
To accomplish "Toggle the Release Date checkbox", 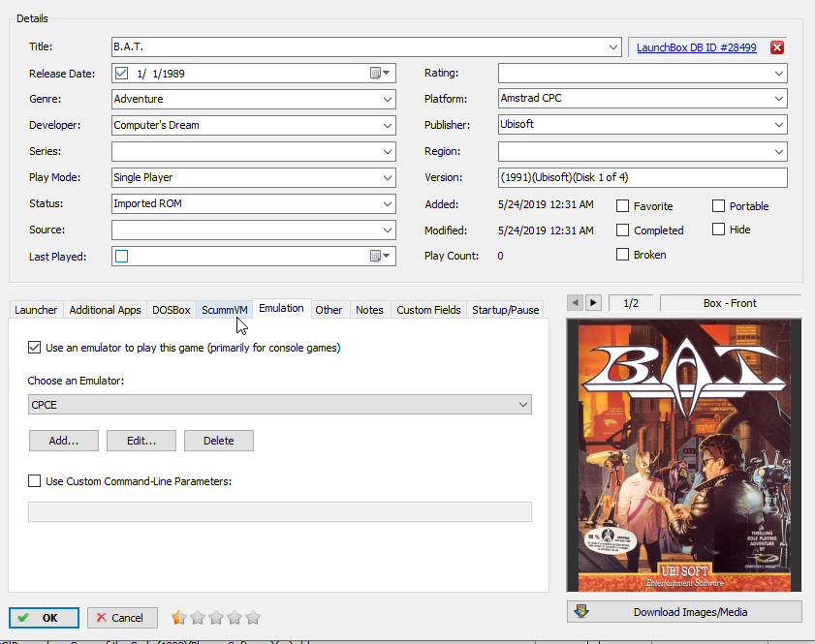I will (x=122, y=74).
